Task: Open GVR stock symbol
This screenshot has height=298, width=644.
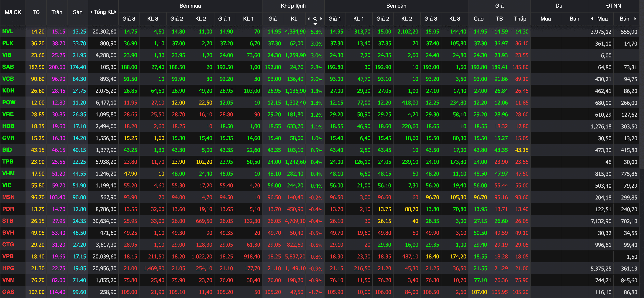Action: (8, 138)
